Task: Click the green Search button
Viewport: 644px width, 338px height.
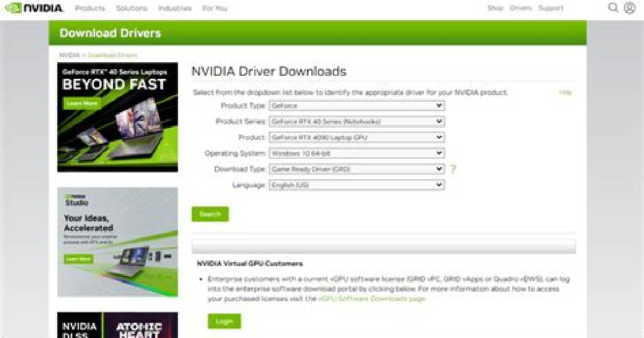Action: 210,214
